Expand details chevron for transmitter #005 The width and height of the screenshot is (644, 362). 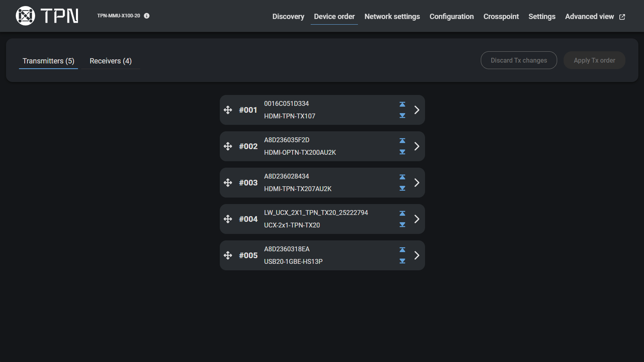pyautogui.click(x=417, y=255)
